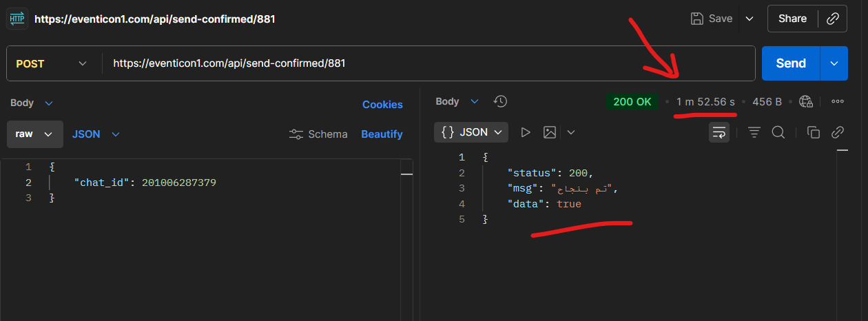Beautify the request body
The image size is (868, 321).
[x=382, y=134]
